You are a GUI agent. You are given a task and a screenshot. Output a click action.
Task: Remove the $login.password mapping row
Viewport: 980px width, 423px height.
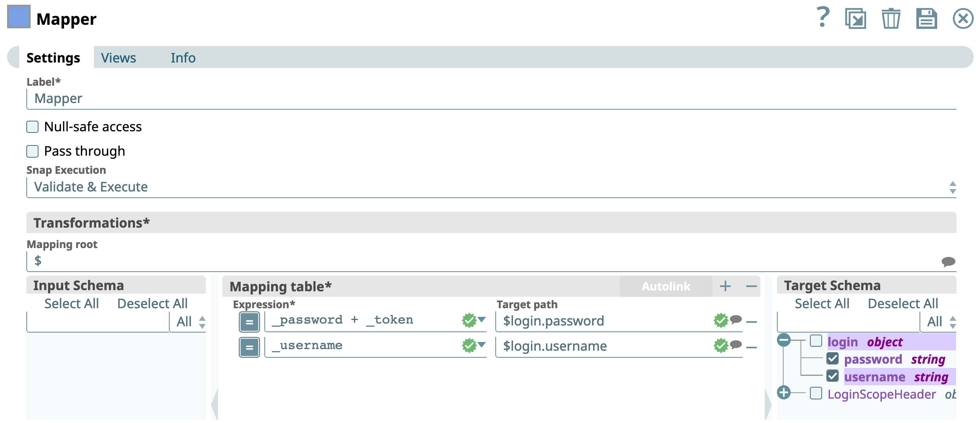pyautogui.click(x=751, y=322)
